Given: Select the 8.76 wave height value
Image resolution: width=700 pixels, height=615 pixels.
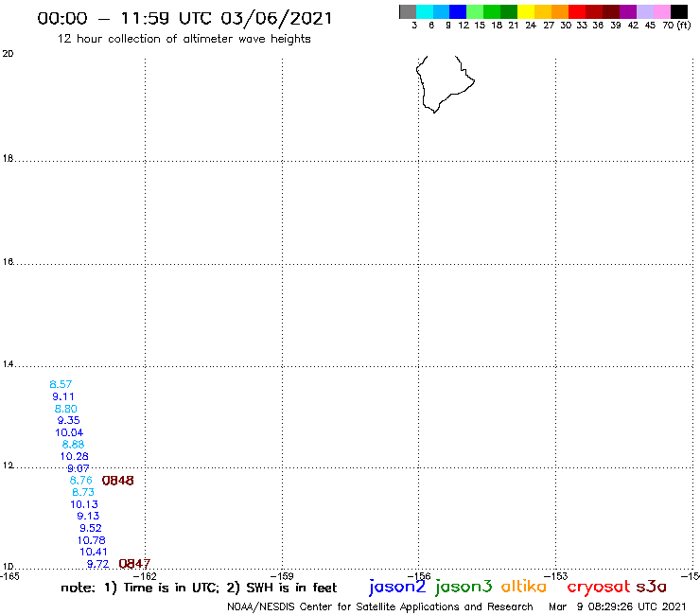Looking at the screenshot, I should pos(80,480).
